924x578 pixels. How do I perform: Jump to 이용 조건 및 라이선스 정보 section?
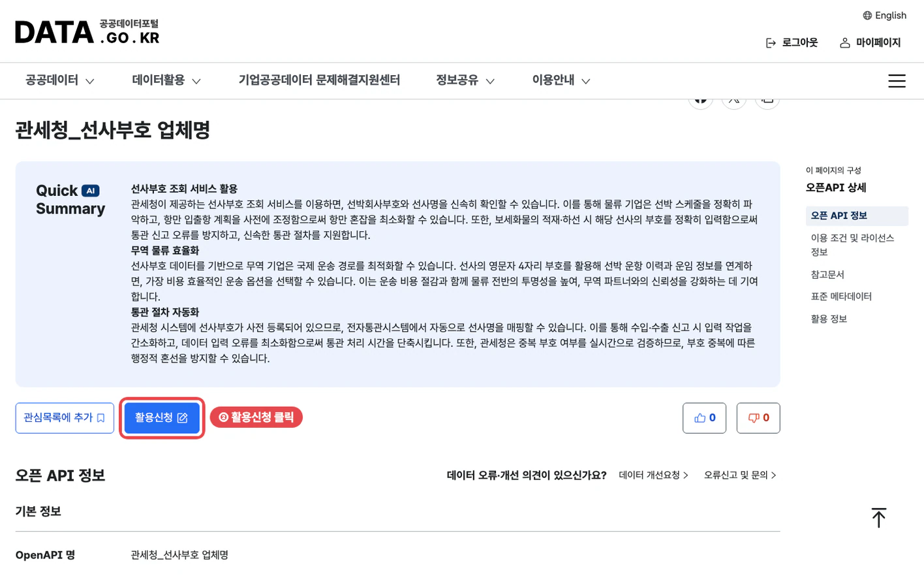coord(852,245)
